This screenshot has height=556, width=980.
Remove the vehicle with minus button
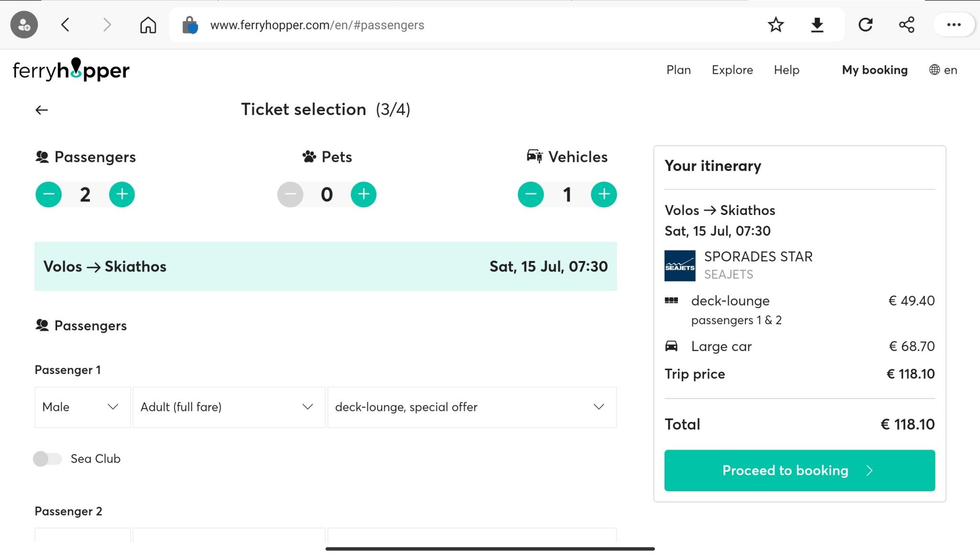point(530,194)
